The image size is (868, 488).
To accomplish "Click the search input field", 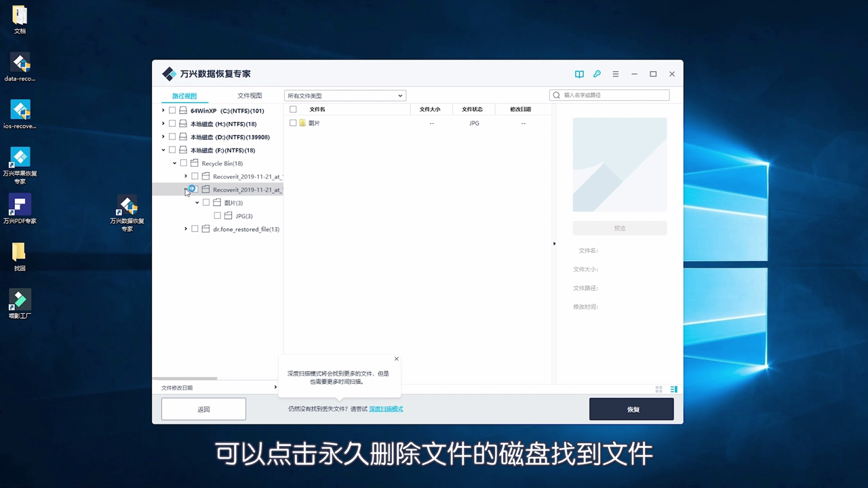I will [609, 95].
